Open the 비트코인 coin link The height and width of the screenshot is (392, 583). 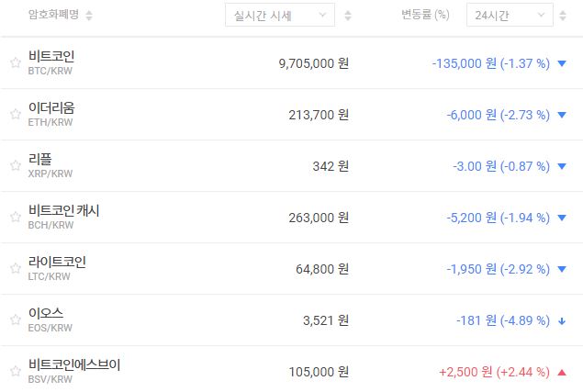click(x=51, y=57)
